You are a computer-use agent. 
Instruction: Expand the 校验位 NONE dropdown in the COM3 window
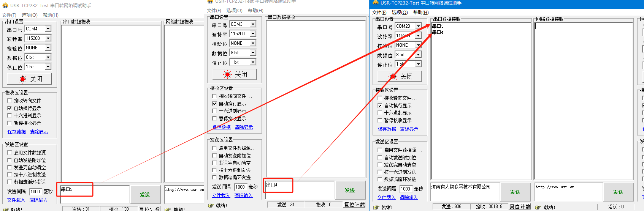(x=253, y=43)
